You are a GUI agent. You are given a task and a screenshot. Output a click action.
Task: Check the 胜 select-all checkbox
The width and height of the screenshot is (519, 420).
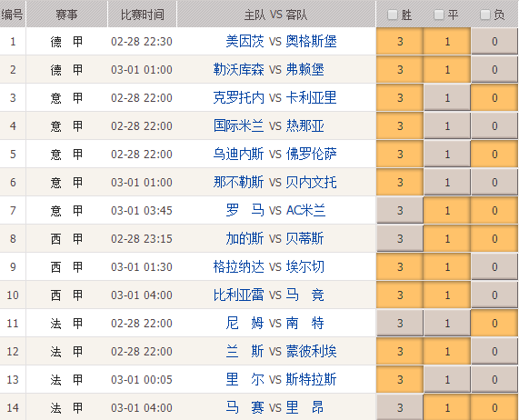click(393, 15)
